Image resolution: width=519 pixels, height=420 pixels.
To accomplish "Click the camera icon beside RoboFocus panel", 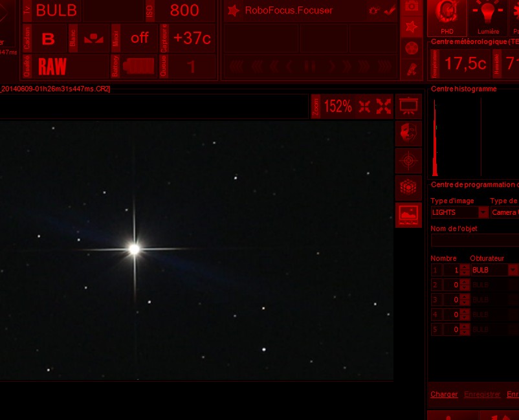I will pos(410,5).
